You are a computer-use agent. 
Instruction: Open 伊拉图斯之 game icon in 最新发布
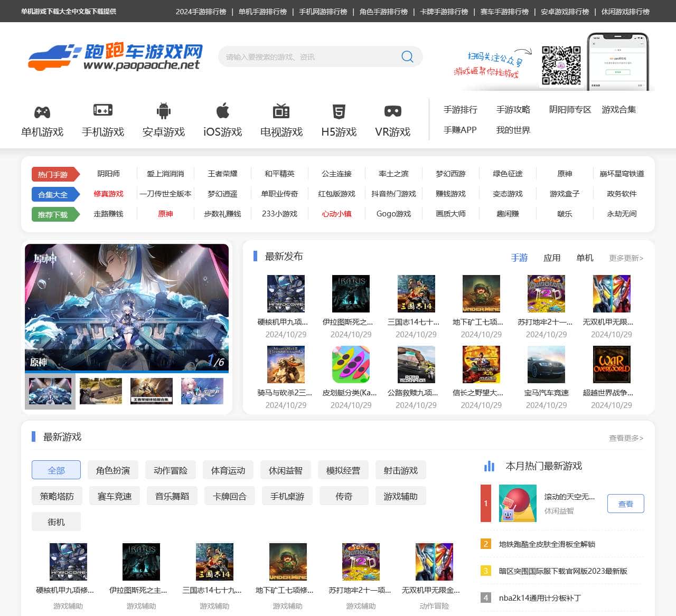(x=351, y=293)
